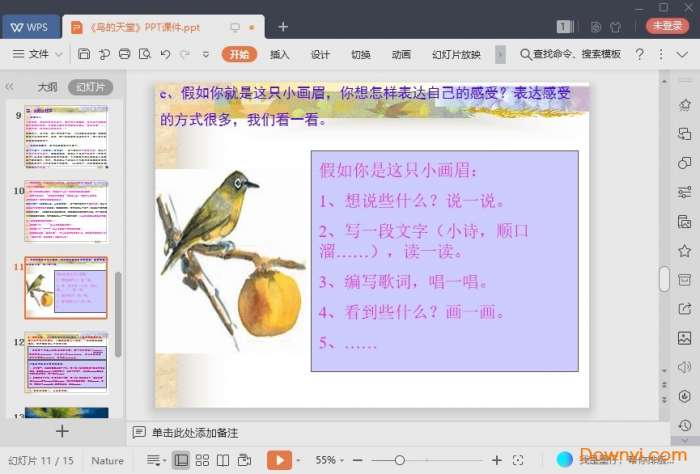Zoom out with minus button
This screenshot has width=700, height=474.
(358, 460)
